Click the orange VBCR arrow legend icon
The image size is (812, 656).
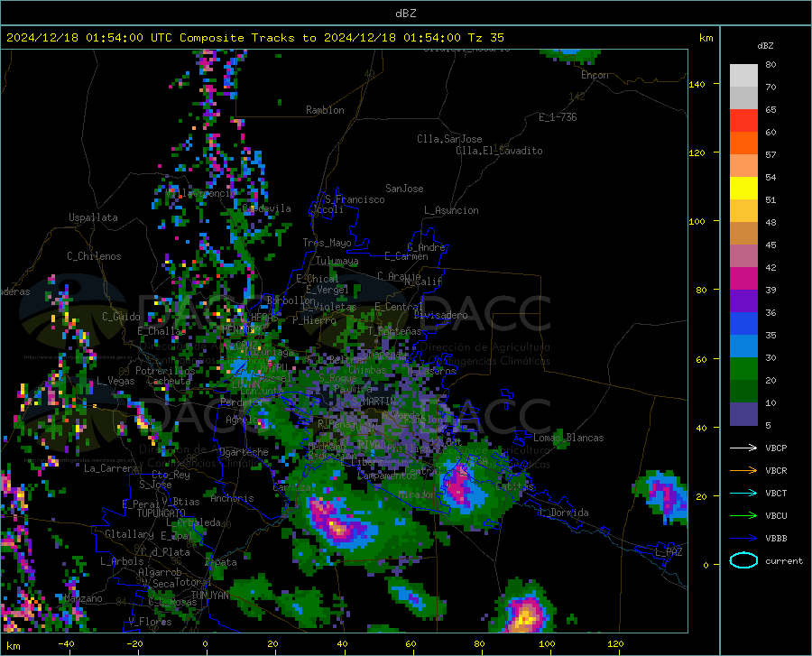743,471
